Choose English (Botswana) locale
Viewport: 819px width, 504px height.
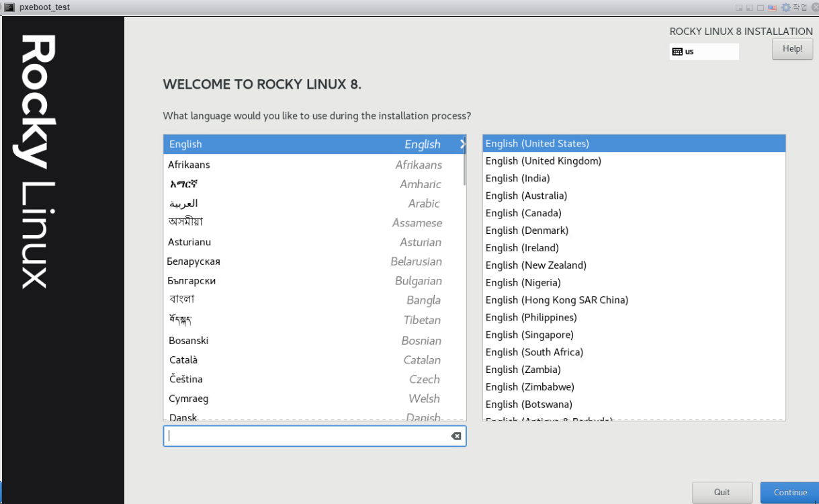point(634,405)
